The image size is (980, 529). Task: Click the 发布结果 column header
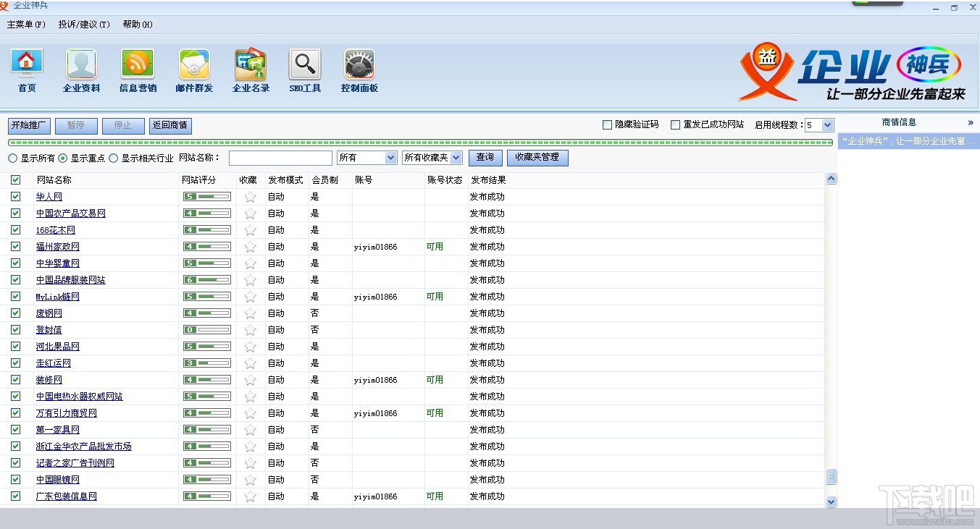pyautogui.click(x=488, y=179)
